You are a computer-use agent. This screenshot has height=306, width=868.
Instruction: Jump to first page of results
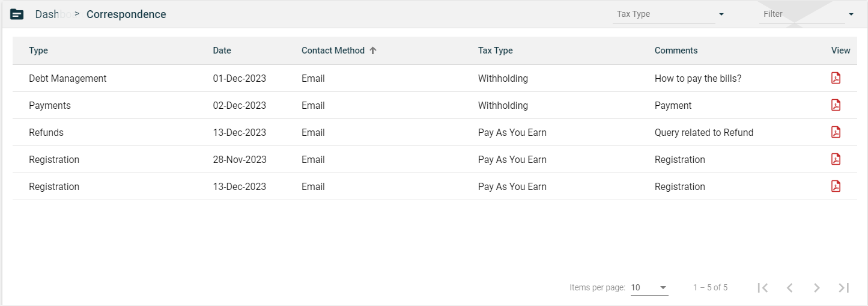[763, 288]
